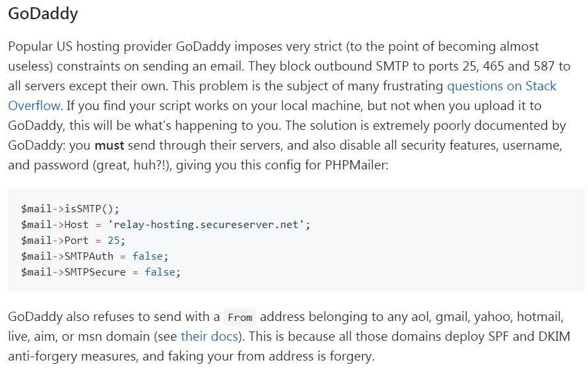Screen dimensions: 588x377
Task: Click the 'SMTPAuth' property in code
Action: (89, 256)
